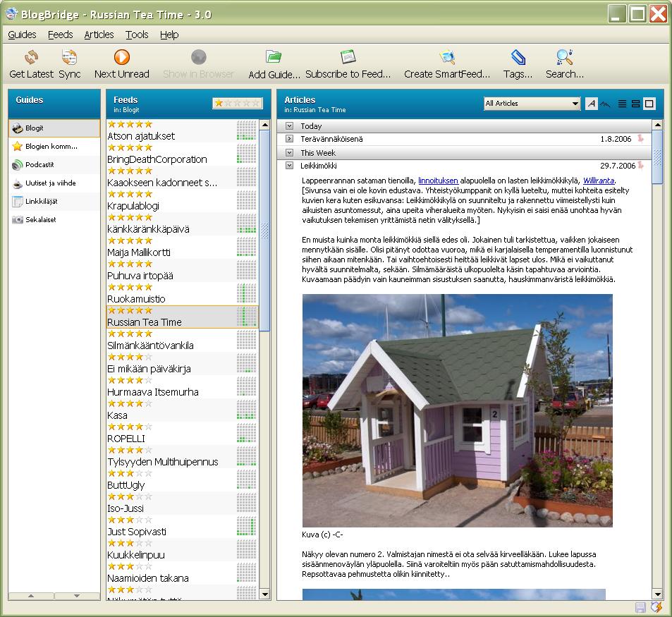Screen dimensions: 672x617
Task: Click Subscribe to Feed icon
Action: [348, 58]
